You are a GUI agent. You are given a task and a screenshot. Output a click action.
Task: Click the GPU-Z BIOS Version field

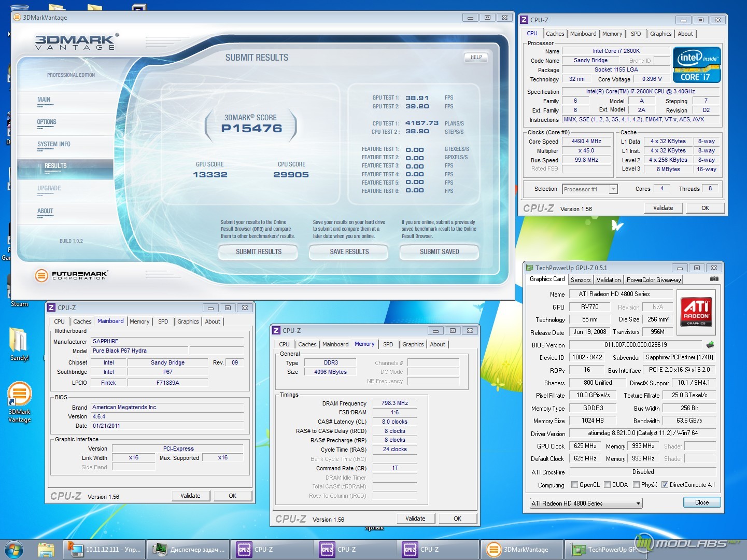(x=636, y=345)
